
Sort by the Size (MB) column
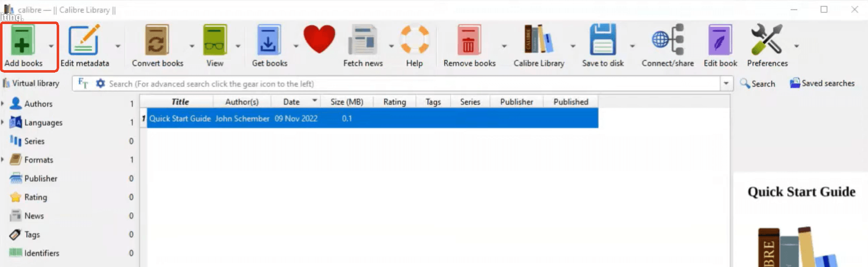click(x=347, y=102)
